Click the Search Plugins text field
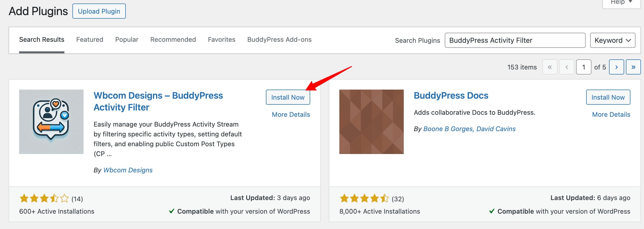This screenshot has height=229, width=644. (515, 40)
